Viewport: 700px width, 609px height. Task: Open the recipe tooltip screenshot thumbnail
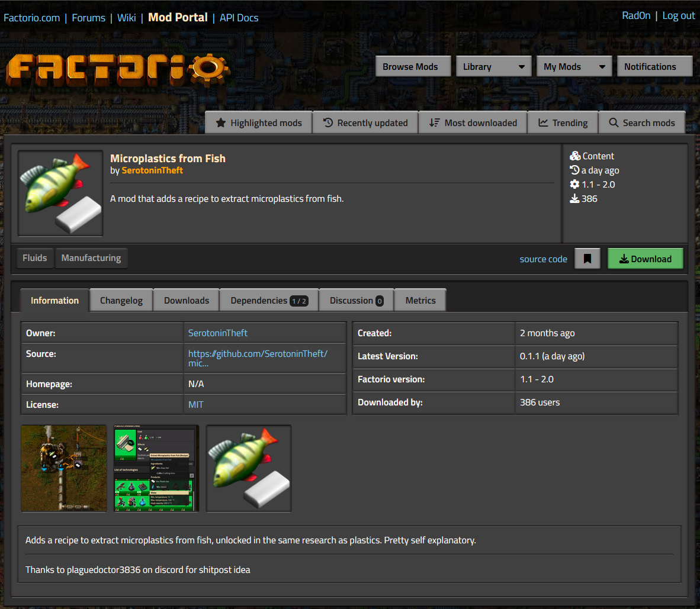[155, 468]
